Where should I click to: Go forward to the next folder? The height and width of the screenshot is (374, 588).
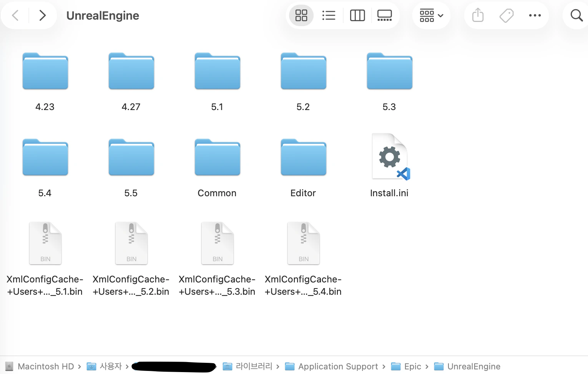point(42,15)
